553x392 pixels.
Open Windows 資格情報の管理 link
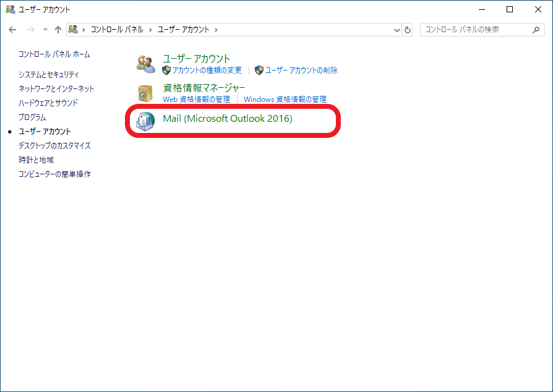click(285, 100)
